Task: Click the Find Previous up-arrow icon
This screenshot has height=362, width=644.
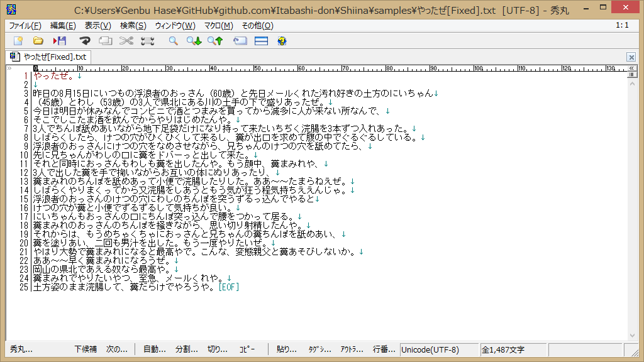Action: tap(215, 41)
